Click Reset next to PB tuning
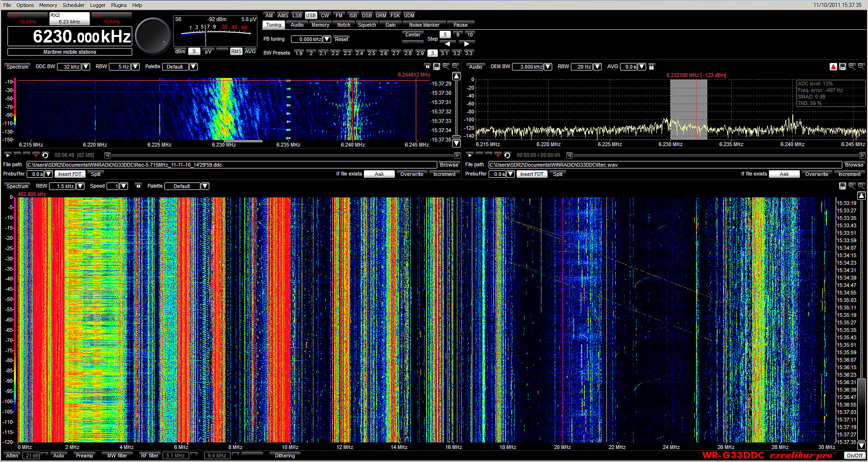The height and width of the screenshot is (462, 868). [342, 39]
